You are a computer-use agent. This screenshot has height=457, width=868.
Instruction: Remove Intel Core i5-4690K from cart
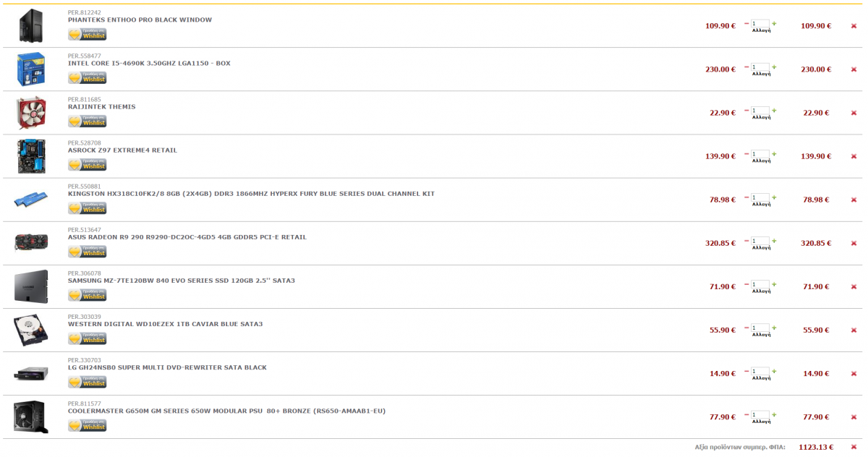(854, 69)
